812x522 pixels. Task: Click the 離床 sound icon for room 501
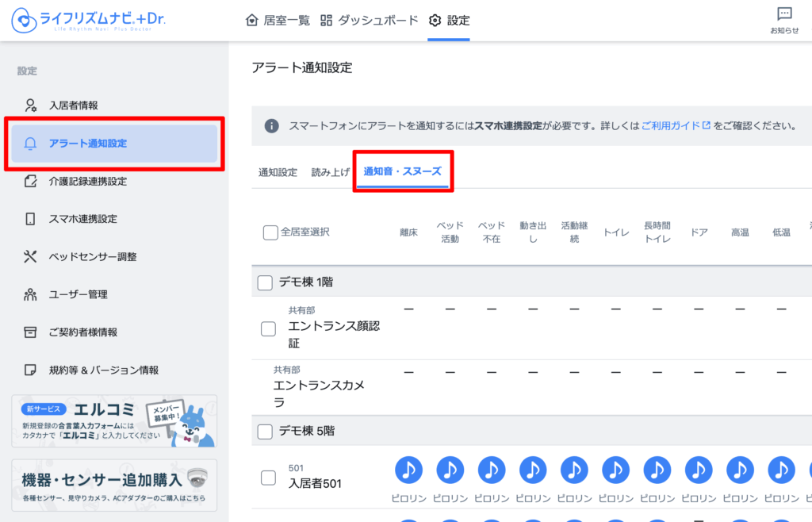(409, 470)
